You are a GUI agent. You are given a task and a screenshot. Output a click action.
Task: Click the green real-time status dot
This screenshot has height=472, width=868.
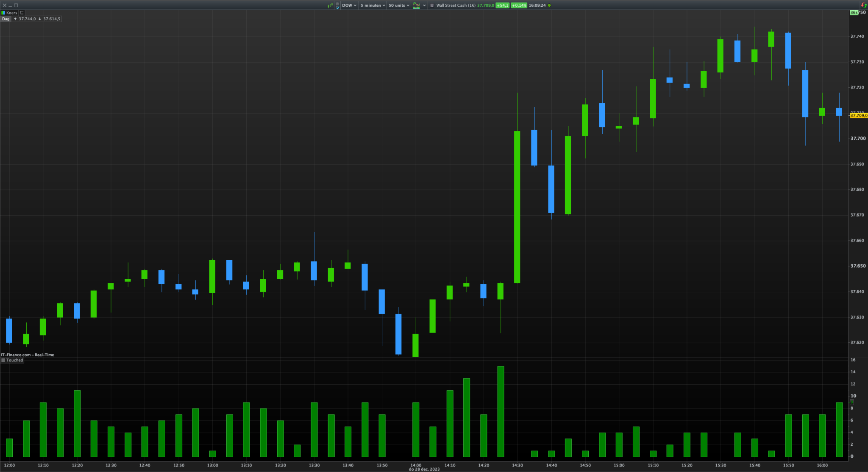point(550,6)
